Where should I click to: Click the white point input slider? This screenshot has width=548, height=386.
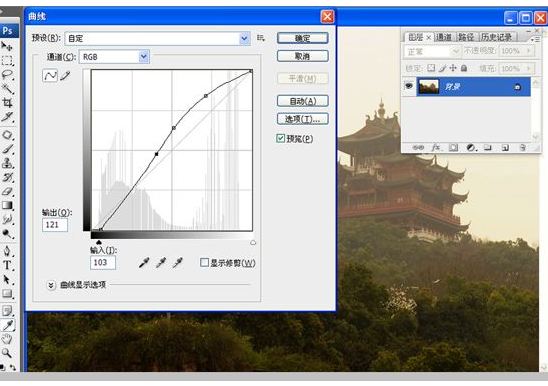click(253, 243)
